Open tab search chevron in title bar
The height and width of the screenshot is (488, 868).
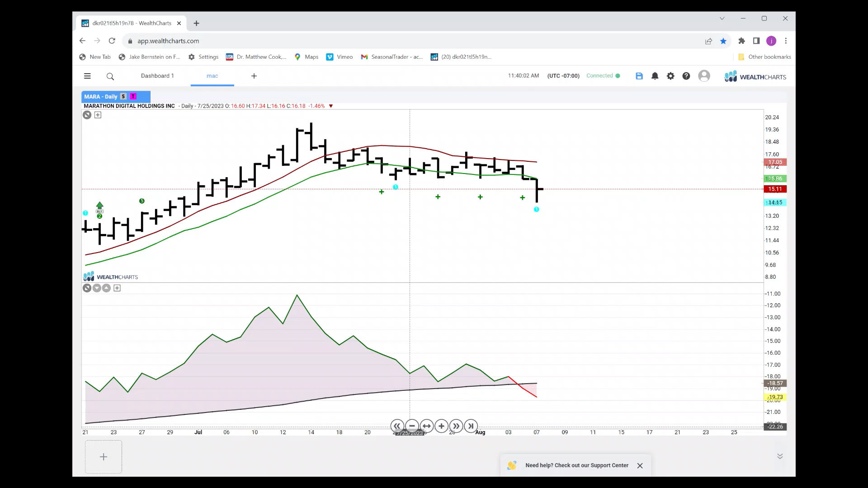click(722, 19)
